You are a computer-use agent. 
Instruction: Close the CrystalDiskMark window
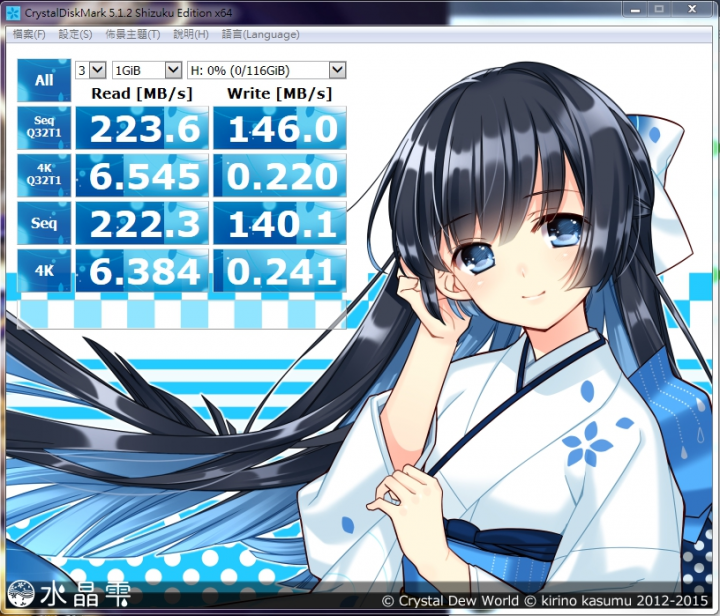pyautogui.click(x=692, y=9)
